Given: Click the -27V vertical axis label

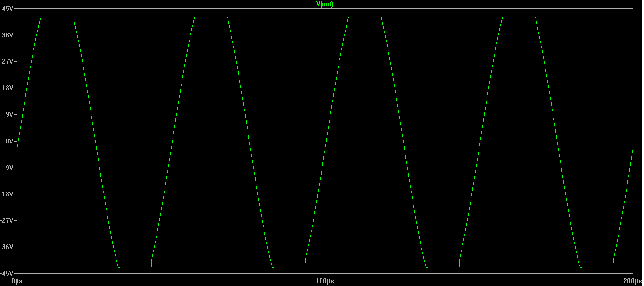Looking at the screenshot, I should click(8, 220).
